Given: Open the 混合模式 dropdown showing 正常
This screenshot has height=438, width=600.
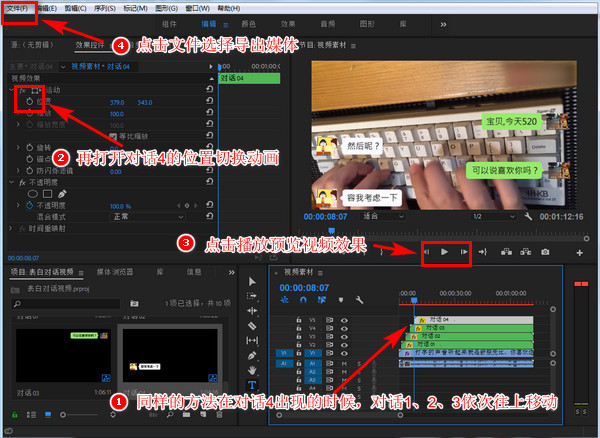Looking at the screenshot, I should 147,217.
